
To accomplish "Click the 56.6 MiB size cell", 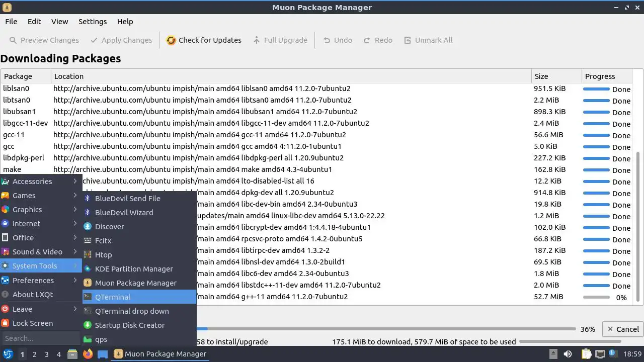I will (x=548, y=135).
